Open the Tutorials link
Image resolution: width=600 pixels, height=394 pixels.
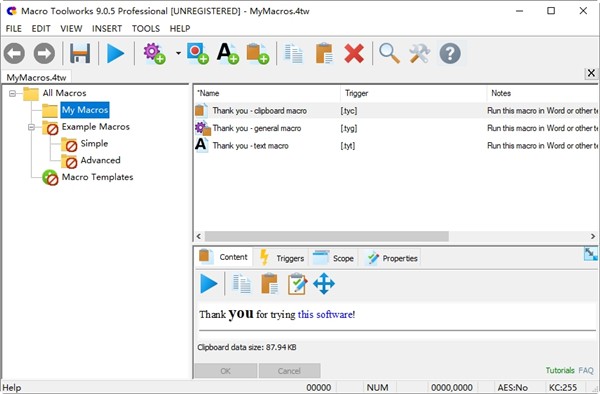coord(560,370)
